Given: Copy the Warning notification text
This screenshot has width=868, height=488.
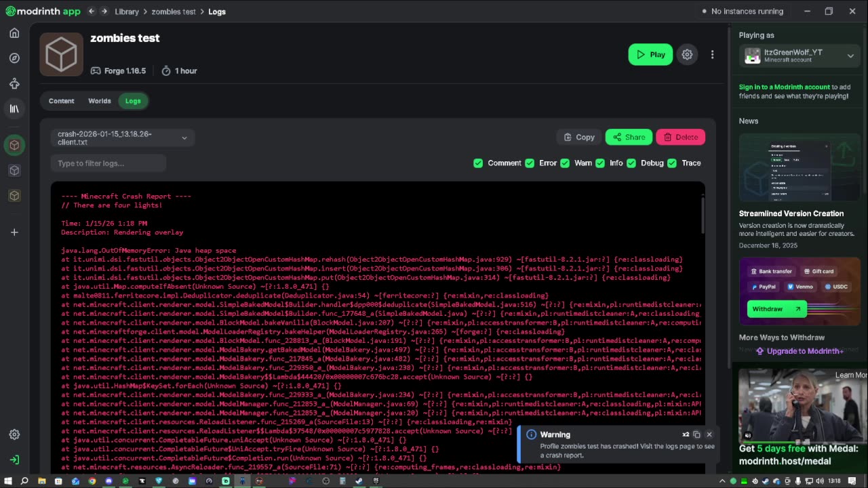Looking at the screenshot, I should click(696, 434).
